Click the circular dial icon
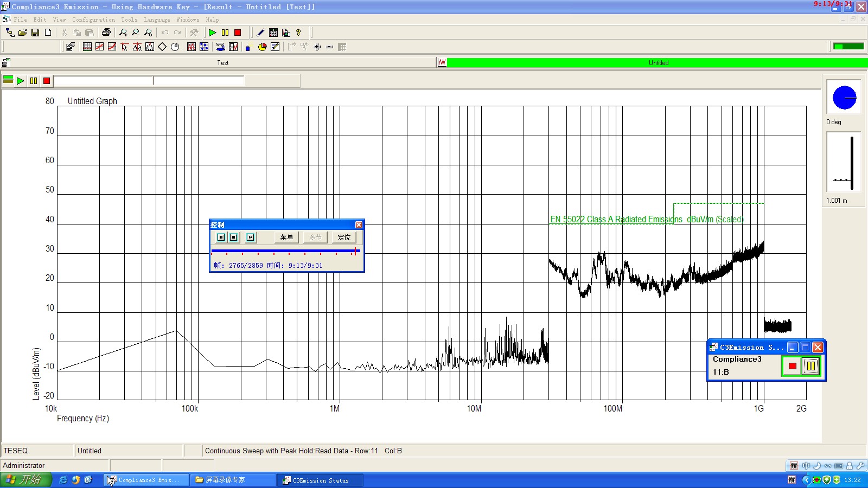The height and width of the screenshot is (488, 868). point(175,47)
